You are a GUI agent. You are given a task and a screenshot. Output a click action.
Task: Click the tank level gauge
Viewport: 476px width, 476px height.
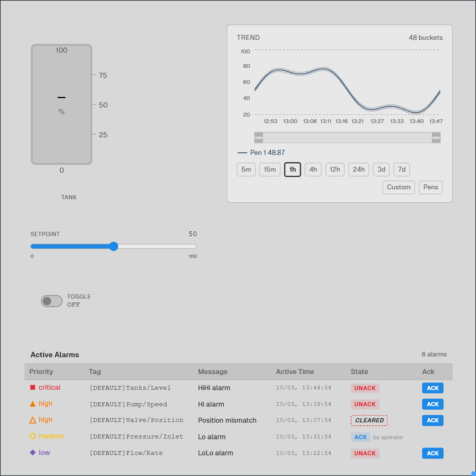pyautogui.click(x=62, y=105)
